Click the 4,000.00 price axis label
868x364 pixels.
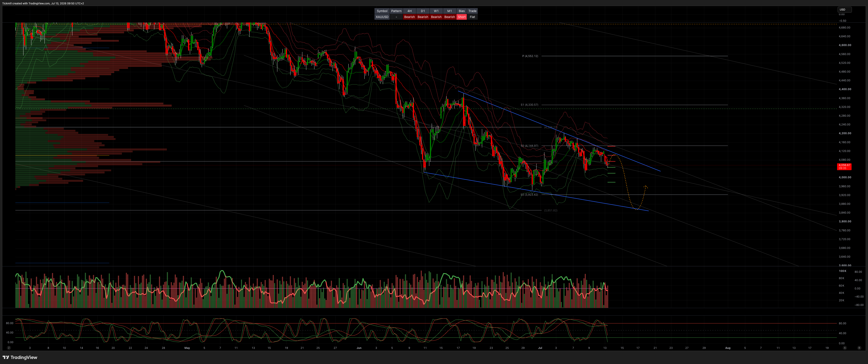(845, 177)
